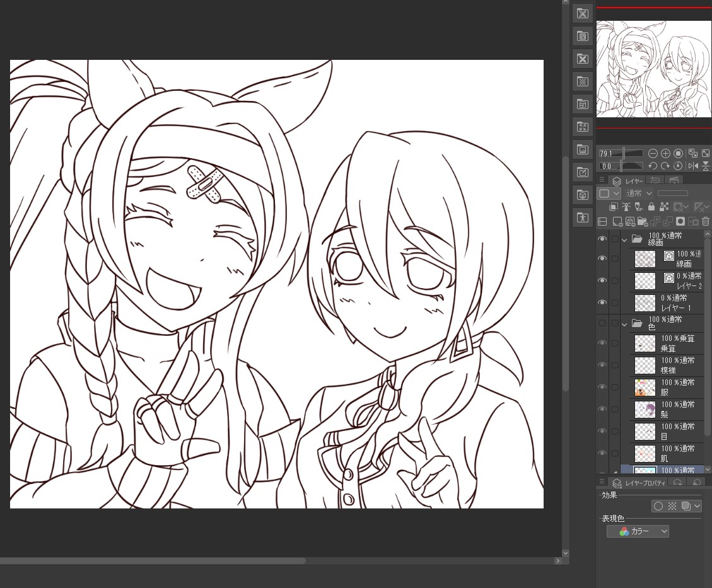
Task: Click the lock layer icon
Action: click(x=651, y=207)
